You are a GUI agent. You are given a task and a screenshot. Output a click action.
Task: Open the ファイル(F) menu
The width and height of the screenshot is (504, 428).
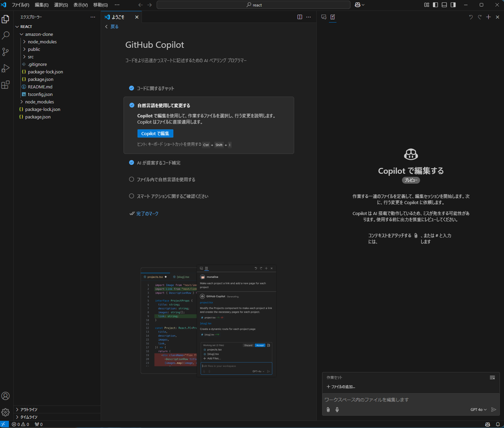(x=20, y=5)
